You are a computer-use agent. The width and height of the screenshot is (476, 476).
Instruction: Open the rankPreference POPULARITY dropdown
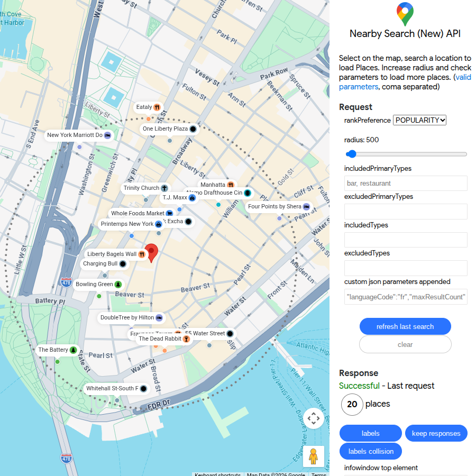click(x=419, y=120)
